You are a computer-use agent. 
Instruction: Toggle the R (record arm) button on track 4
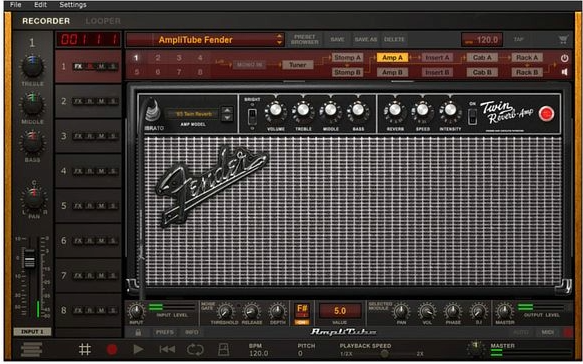pyautogui.click(x=90, y=171)
